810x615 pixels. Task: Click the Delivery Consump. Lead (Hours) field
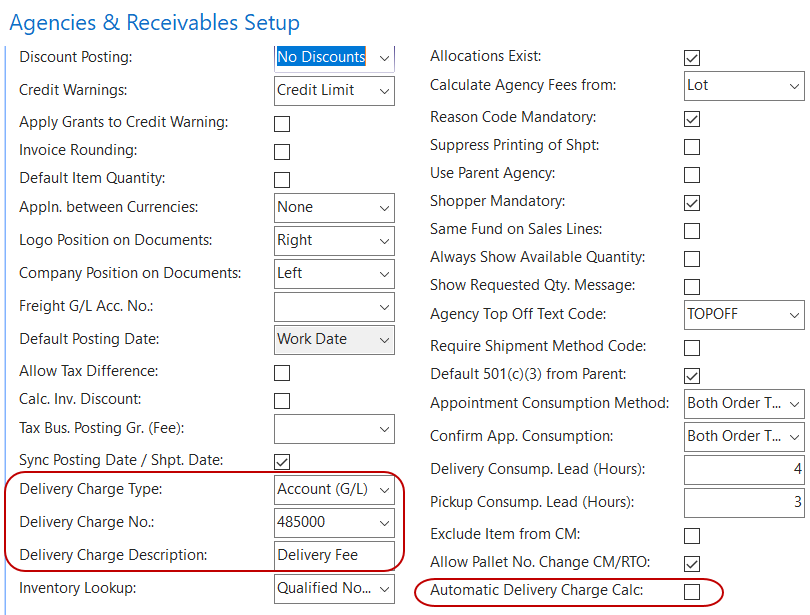[744, 469]
